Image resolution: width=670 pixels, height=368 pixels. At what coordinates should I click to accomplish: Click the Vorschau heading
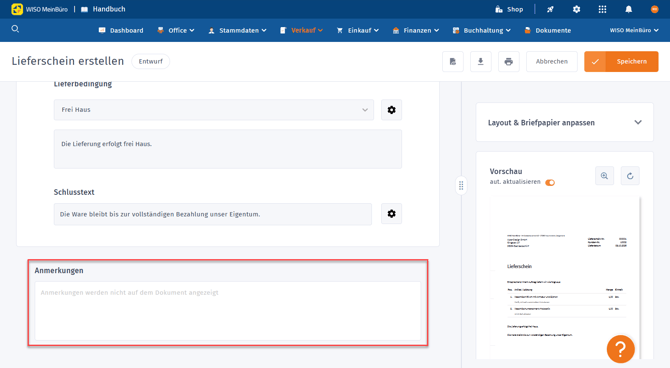506,171
